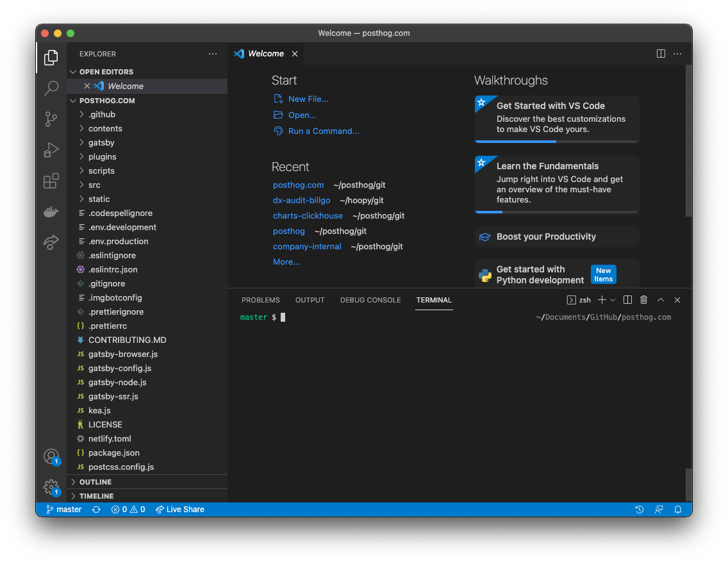Maximize the panel with the chevron icon
Viewport: 728px width, 564px height.
660,299
